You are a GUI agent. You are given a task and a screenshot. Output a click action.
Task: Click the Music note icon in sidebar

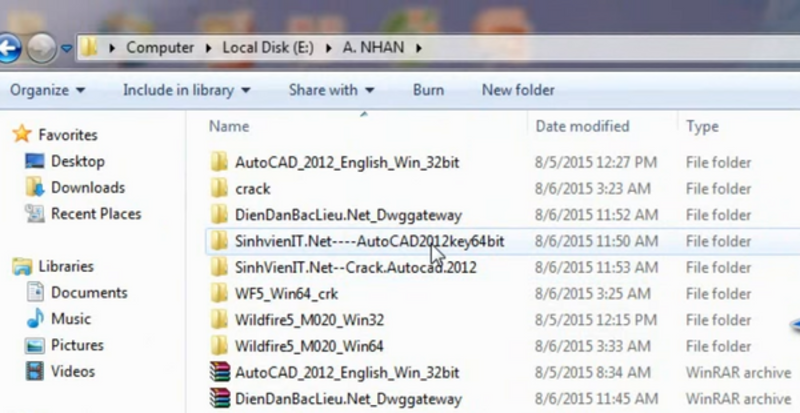pyautogui.click(x=35, y=319)
